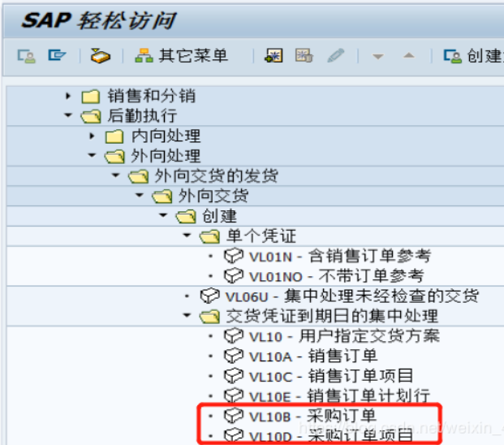The height and width of the screenshot is (445, 504).
Task: Open VL10E - 销售订单计划行
Action: [x=339, y=395]
